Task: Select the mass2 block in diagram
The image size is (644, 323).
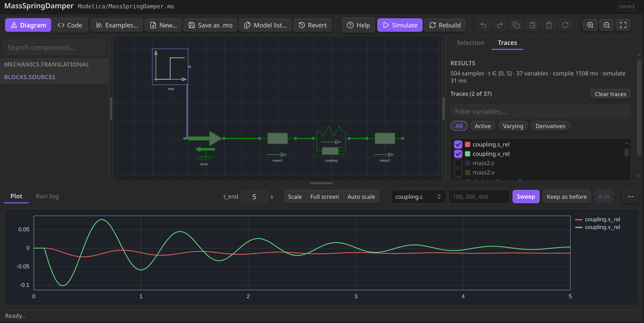Action: (x=385, y=138)
